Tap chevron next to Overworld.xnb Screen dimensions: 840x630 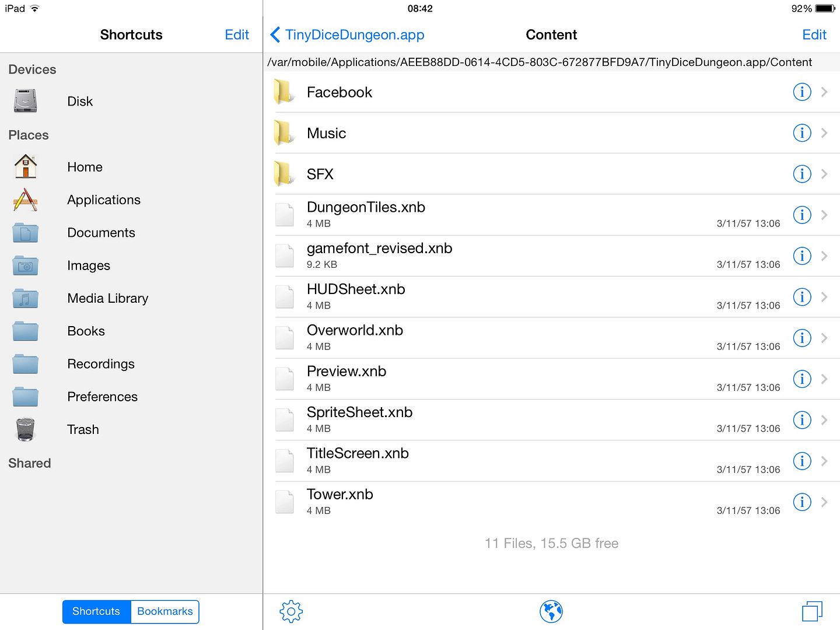click(824, 338)
